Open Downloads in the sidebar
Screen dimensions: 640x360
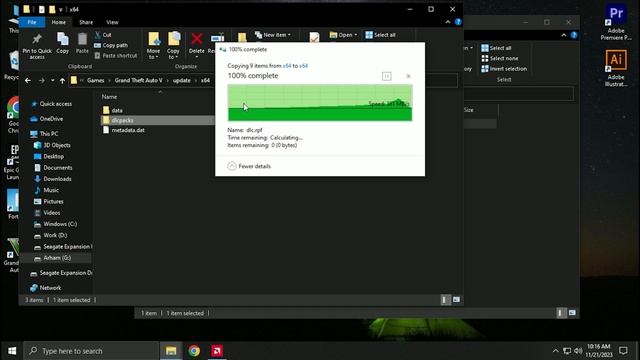coord(57,179)
